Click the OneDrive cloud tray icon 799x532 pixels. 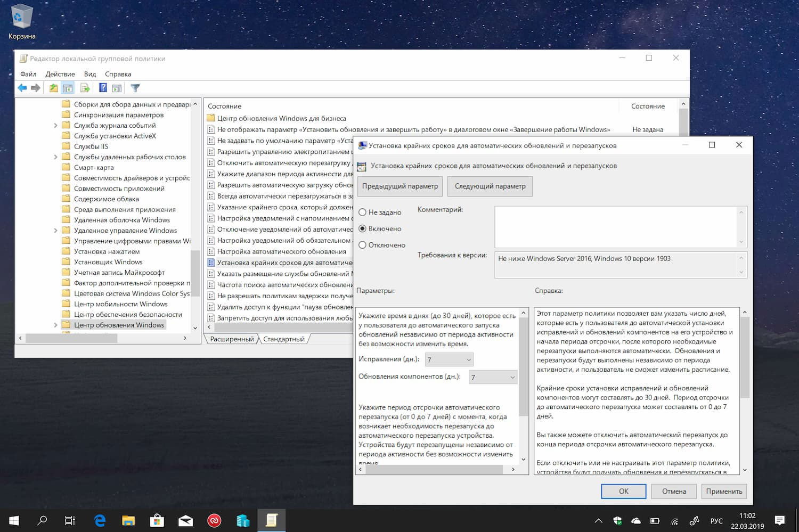[636, 521]
